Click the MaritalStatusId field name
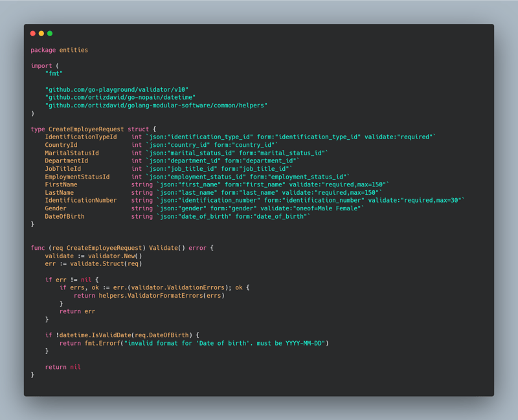This screenshot has width=518, height=420. tap(72, 153)
